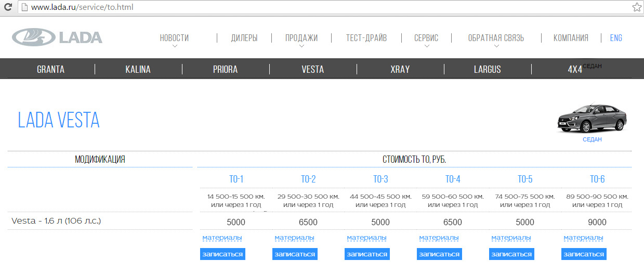The image size is (644, 273).
Task: Click the 6500 price under ТО-4
Action: coord(453,222)
